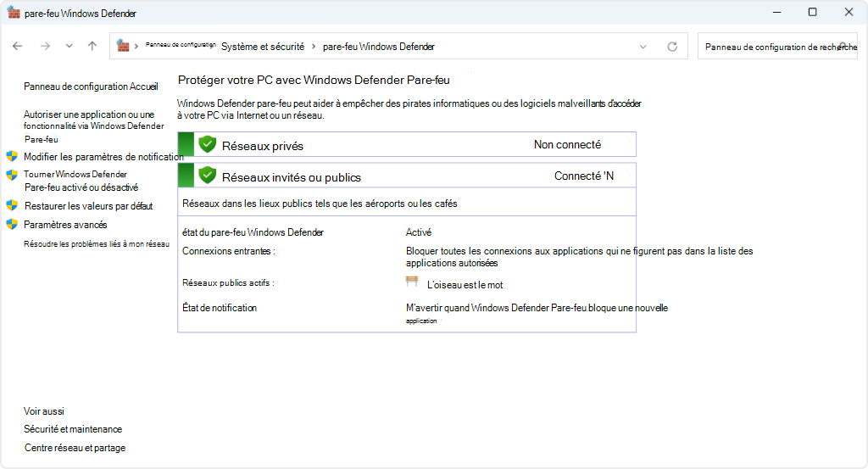Refresh the control panel page
Screen dimensions: 868x469
(672, 47)
